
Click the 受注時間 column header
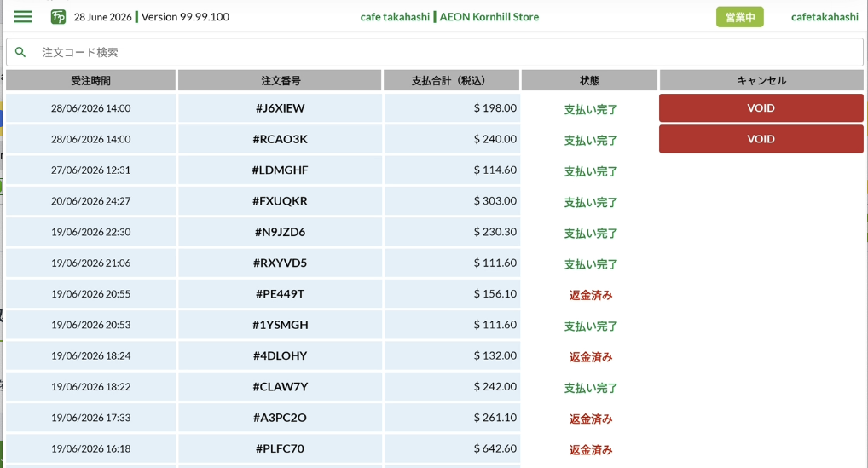(x=90, y=80)
